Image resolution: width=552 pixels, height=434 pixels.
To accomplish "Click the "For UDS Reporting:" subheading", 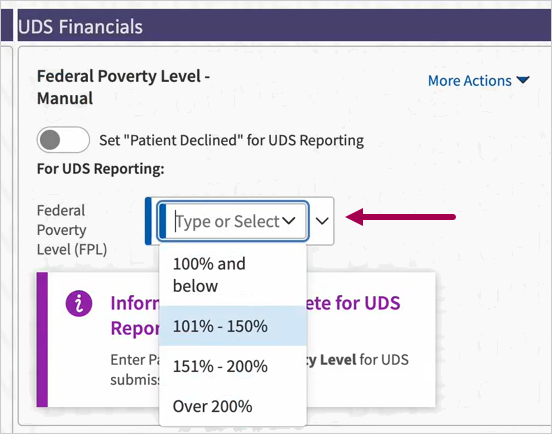I will pyautogui.click(x=101, y=169).
